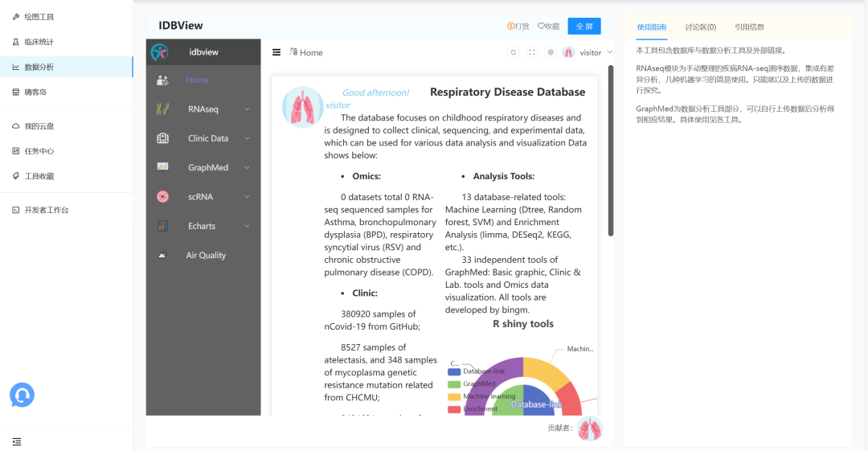Collapse the left sidebar using the bottom icon
The width and height of the screenshot is (868, 451).
pos(17,441)
